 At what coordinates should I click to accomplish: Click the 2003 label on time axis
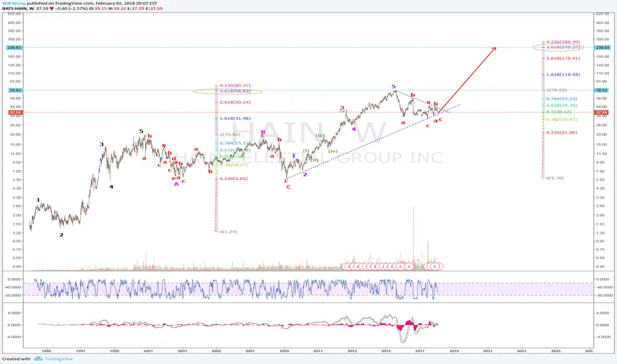[182, 351]
